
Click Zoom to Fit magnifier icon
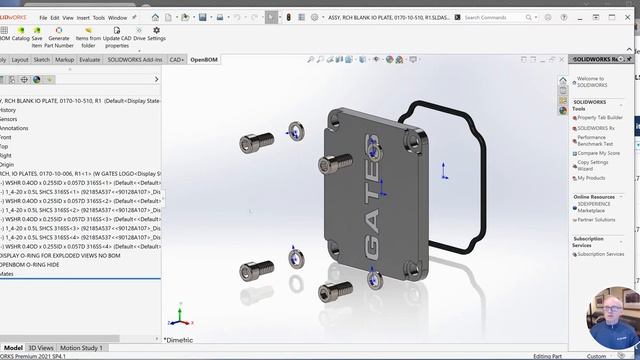tap(311, 60)
